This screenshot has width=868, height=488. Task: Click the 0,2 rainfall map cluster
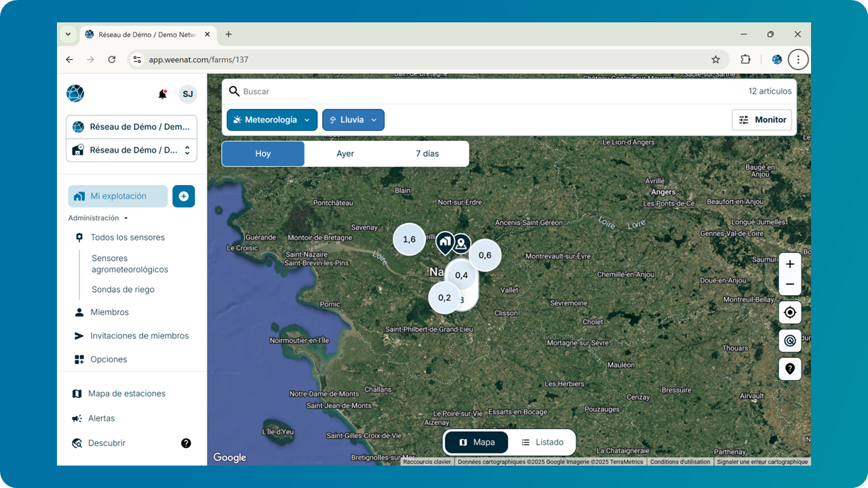click(444, 298)
